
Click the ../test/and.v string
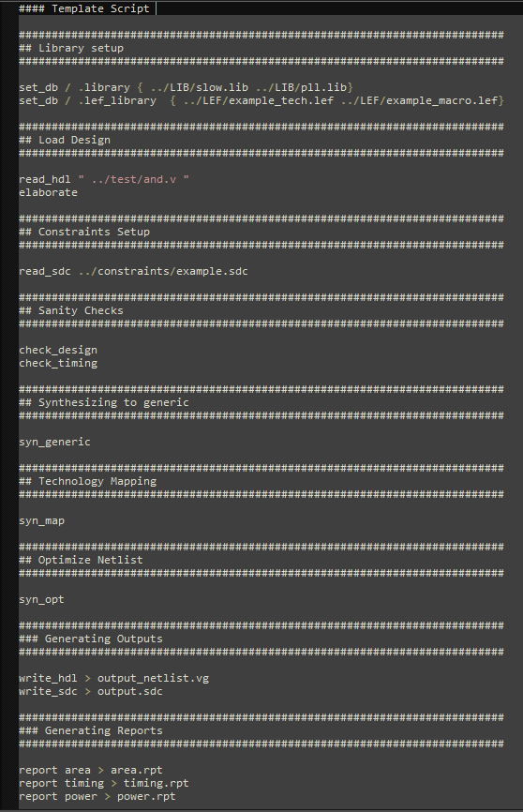[x=134, y=179]
